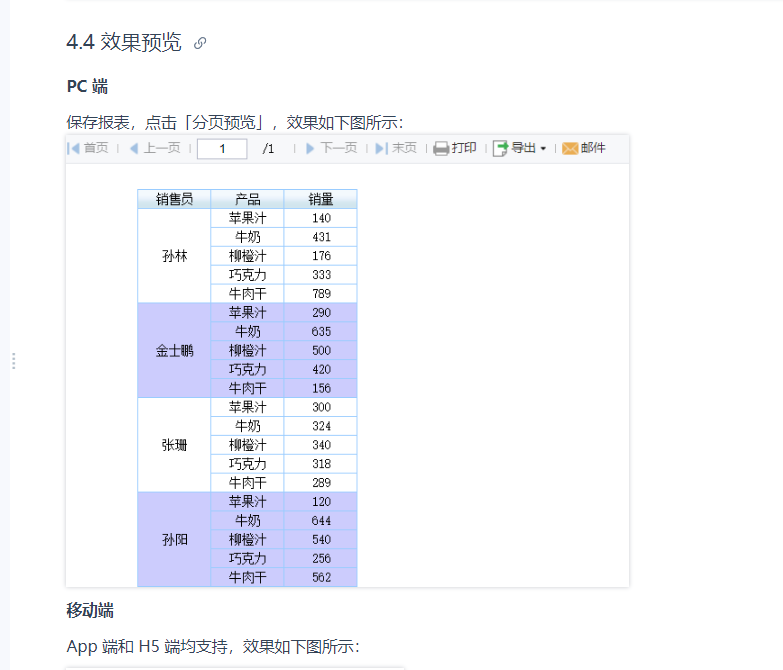Click the sales value 562
Viewport: 783px width, 670px height.
321,578
